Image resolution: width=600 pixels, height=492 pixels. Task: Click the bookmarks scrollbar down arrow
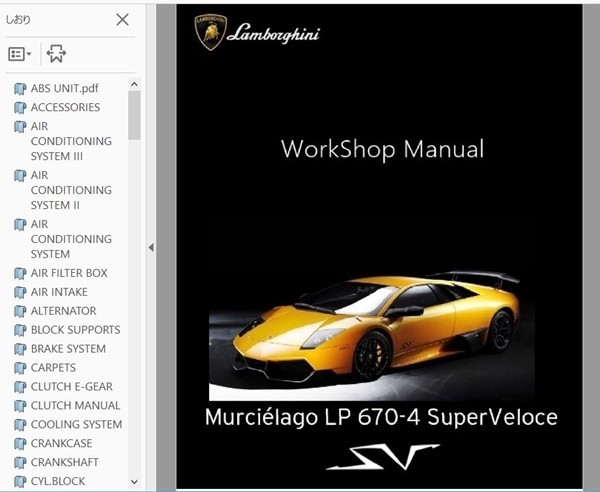pos(134,482)
